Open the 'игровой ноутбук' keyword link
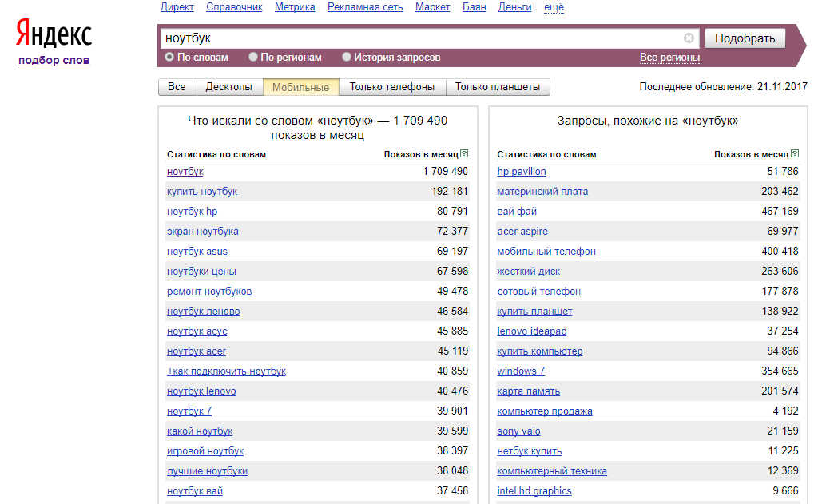 (205, 450)
